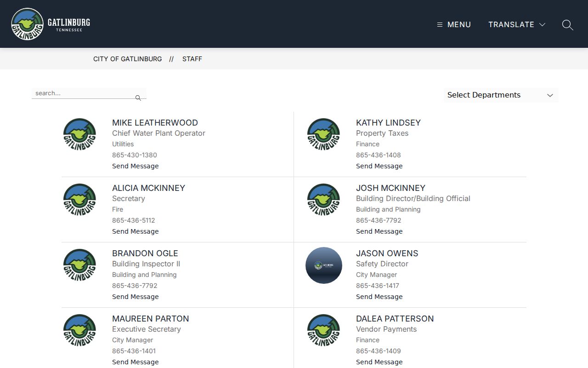Click phone number 865-436-5112
Viewport: 588px width, 368px height.
(x=134, y=220)
